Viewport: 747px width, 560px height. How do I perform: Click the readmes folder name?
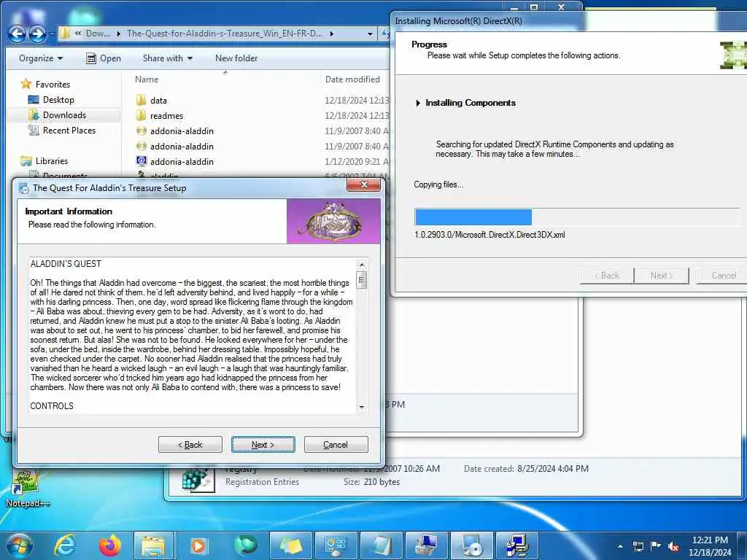coord(167,116)
